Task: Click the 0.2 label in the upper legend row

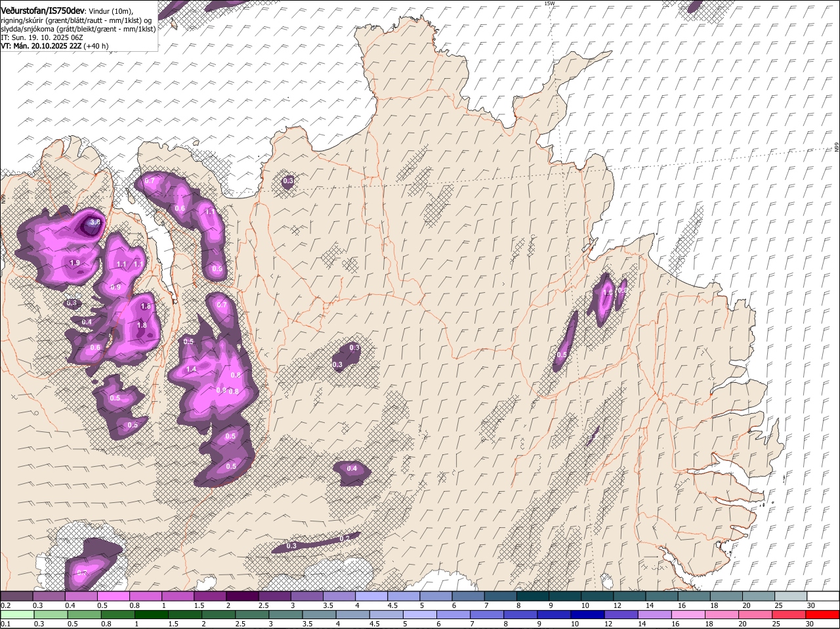Action: tap(6, 605)
